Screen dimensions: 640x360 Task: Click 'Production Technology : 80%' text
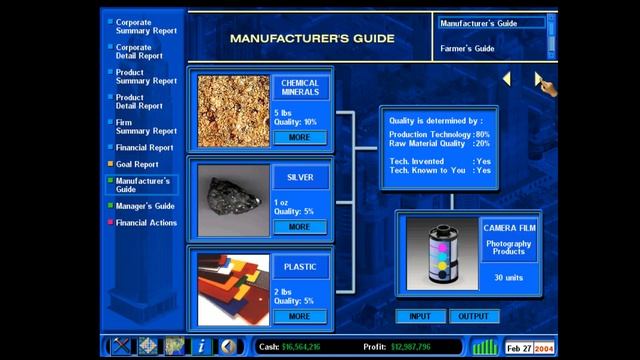pyautogui.click(x=439, y=134)
